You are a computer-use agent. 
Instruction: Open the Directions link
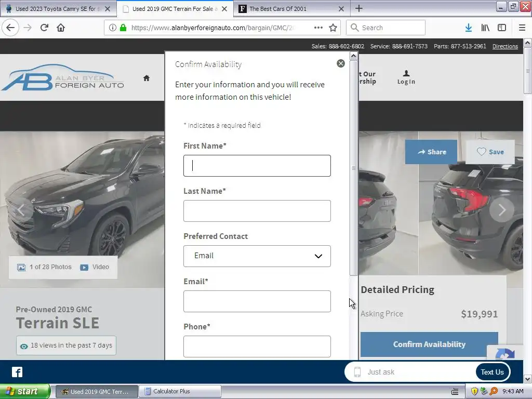505,46
